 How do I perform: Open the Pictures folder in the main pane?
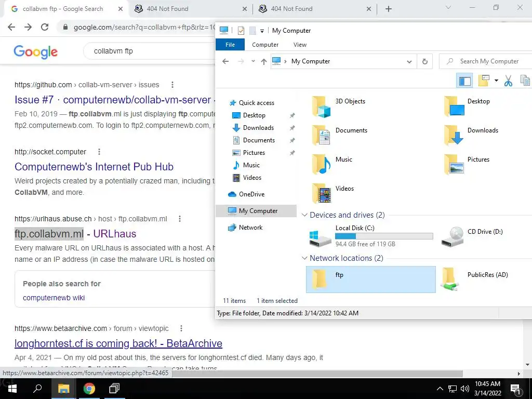(454, 165)
